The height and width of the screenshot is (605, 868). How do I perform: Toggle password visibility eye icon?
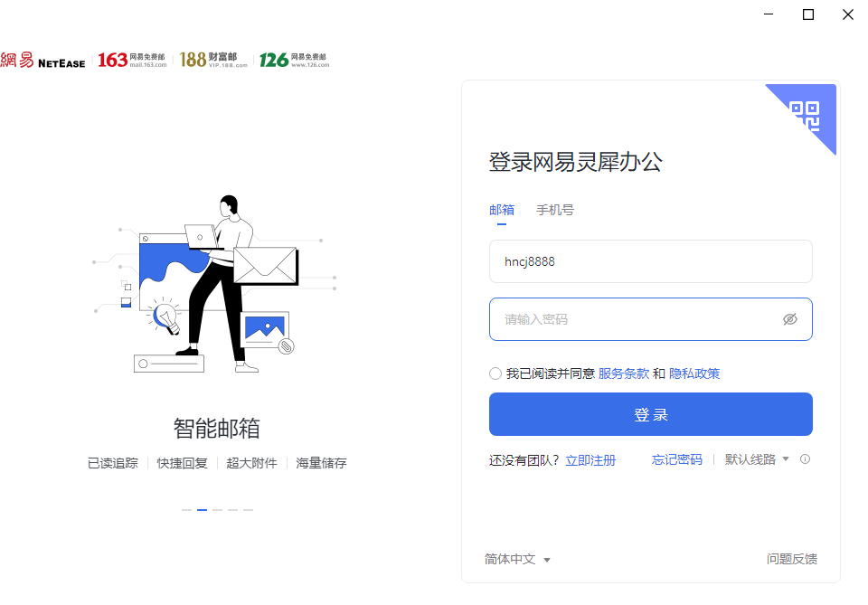click(790, 319)
